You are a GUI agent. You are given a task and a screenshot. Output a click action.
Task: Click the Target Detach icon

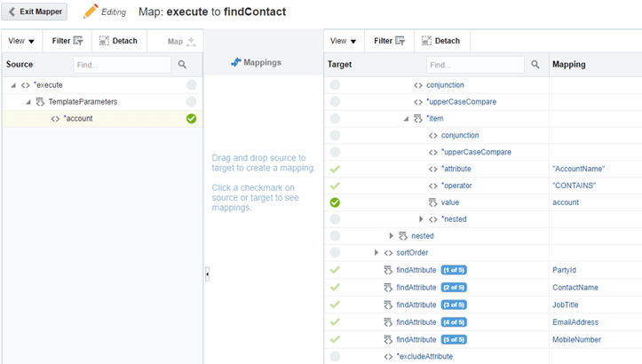[x=426, y=41]
